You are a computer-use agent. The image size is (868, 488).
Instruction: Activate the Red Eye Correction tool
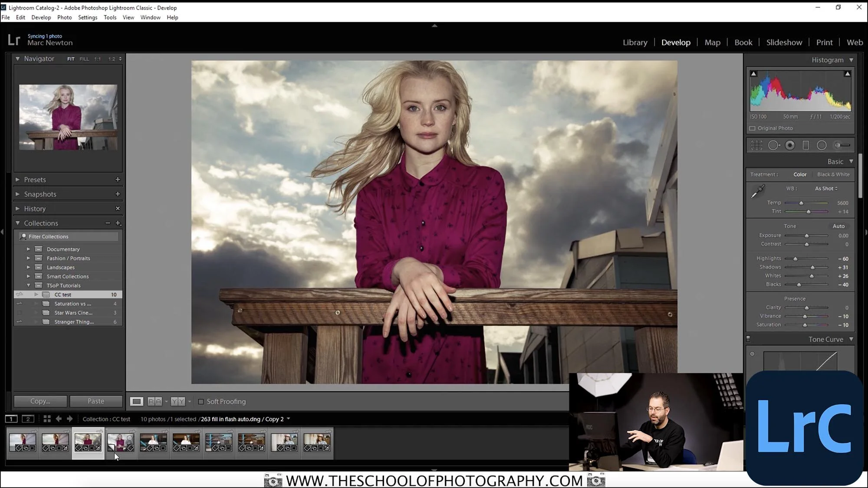(x=790, y=145)
